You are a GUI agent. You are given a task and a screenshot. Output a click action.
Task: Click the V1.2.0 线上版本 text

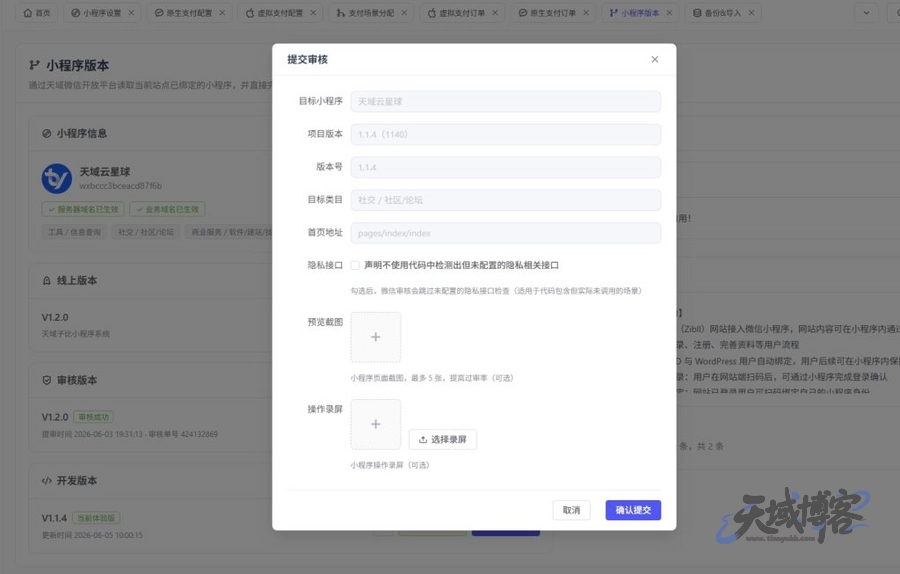tap(55, 317)
